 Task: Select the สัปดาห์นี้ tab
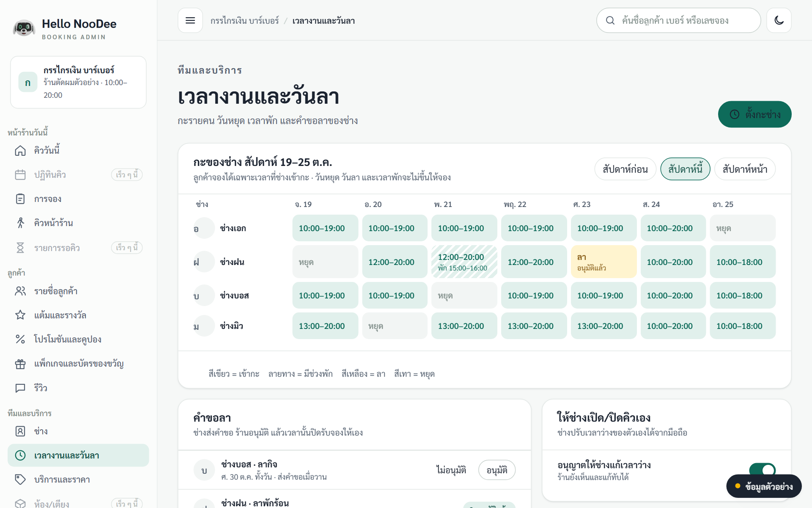pyautogui.click(x=685, y=169)
